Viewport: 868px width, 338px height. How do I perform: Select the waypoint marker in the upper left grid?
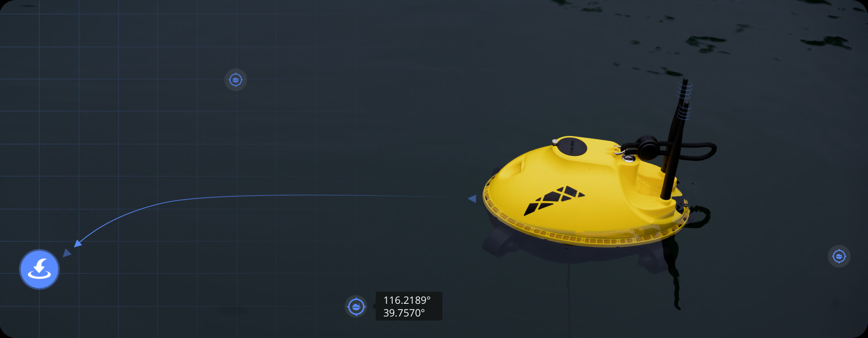[x=236, y=79]
